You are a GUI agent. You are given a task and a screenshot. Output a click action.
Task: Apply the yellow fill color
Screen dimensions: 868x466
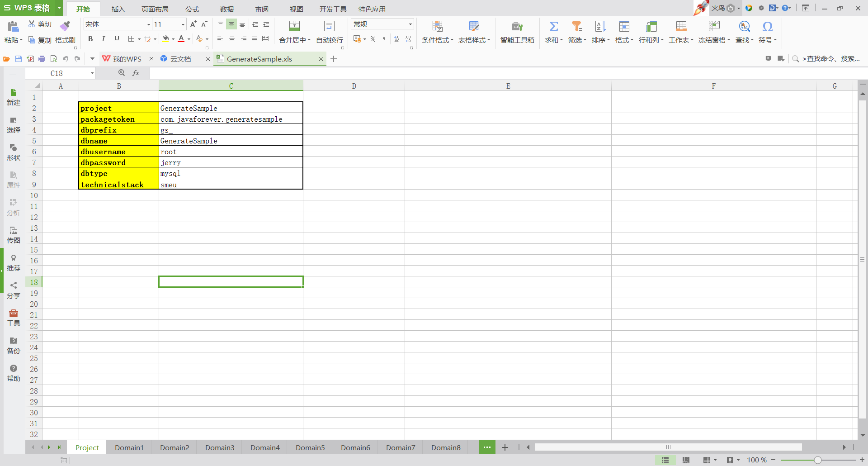tap(165, 39)
